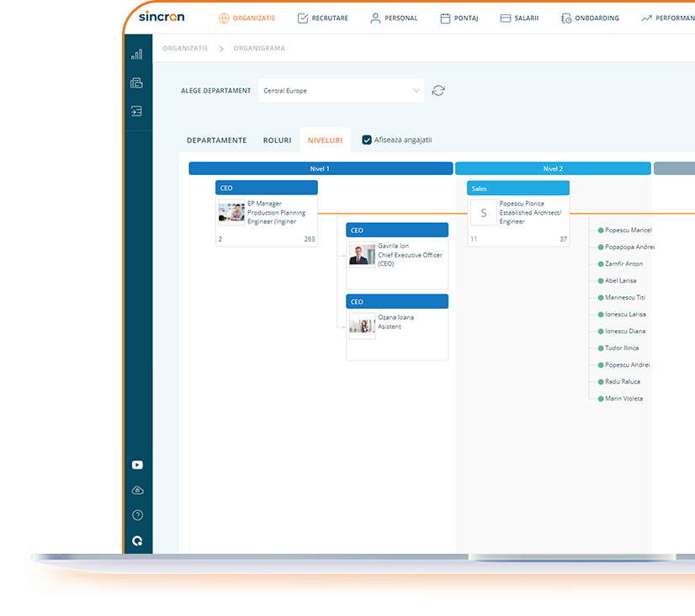
Task: Click the sync icon at sidebar bottom
Action: [137, 541]
